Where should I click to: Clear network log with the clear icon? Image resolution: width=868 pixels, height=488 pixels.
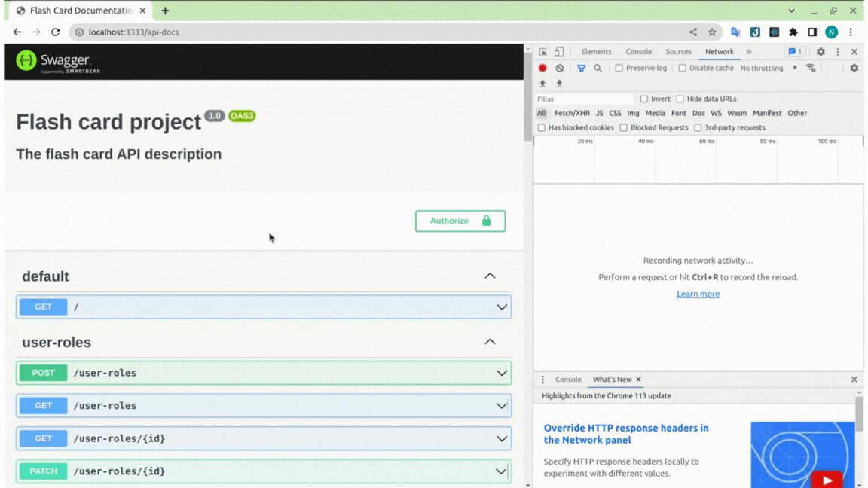559,67
